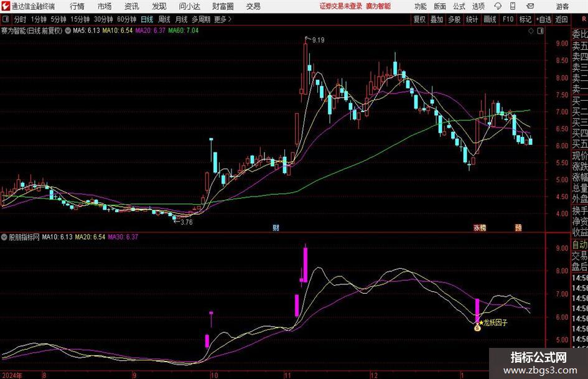Click the 复权 toolbar button

click(419, 19)
